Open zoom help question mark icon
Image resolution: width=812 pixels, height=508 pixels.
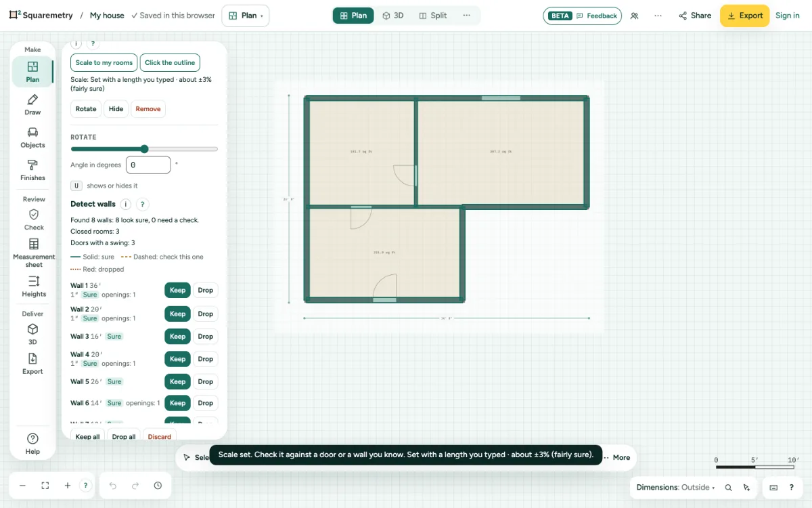pos(85,486)
